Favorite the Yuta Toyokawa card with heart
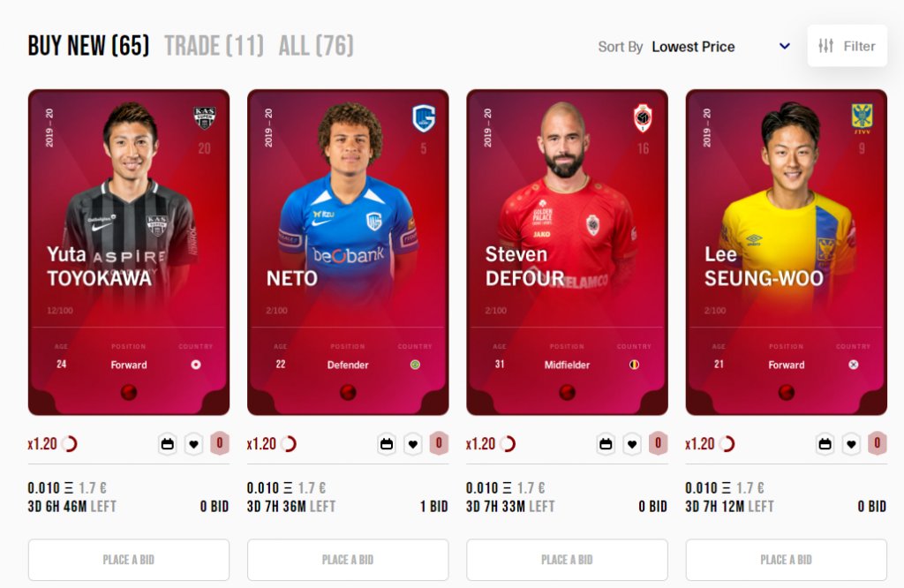 pyautogui.click(x=193, y=444)
